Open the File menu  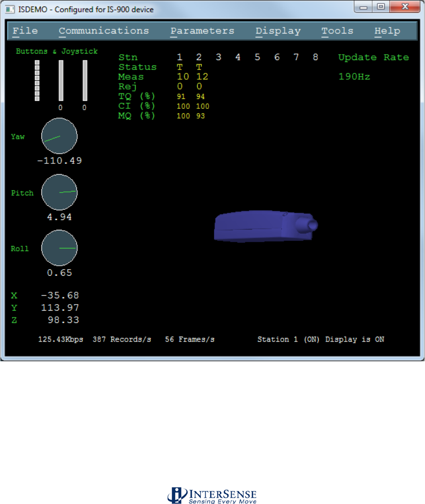click(x=25, y=31)
